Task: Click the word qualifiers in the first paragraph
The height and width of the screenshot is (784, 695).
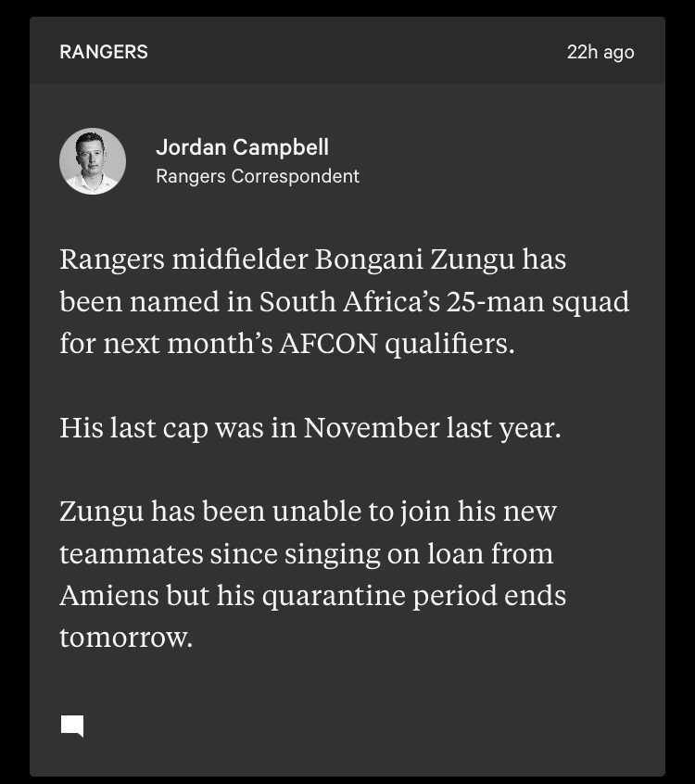Action: pyautogui.click(x=449, y=345)
